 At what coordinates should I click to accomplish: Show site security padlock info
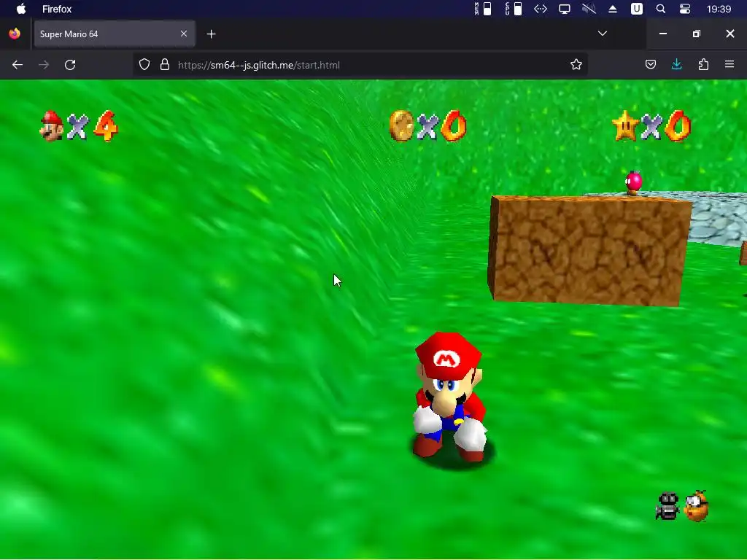click(165, 65)
